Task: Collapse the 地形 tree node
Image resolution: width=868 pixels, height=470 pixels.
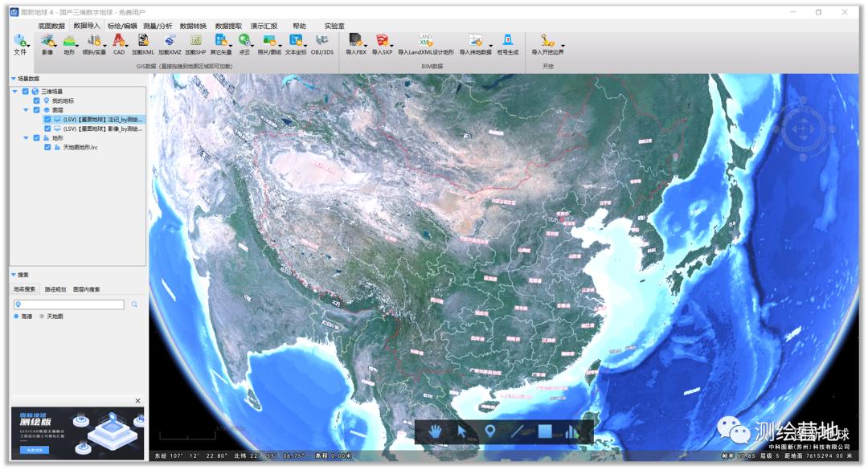Action: pyautogui.click(x=26, y=138)
